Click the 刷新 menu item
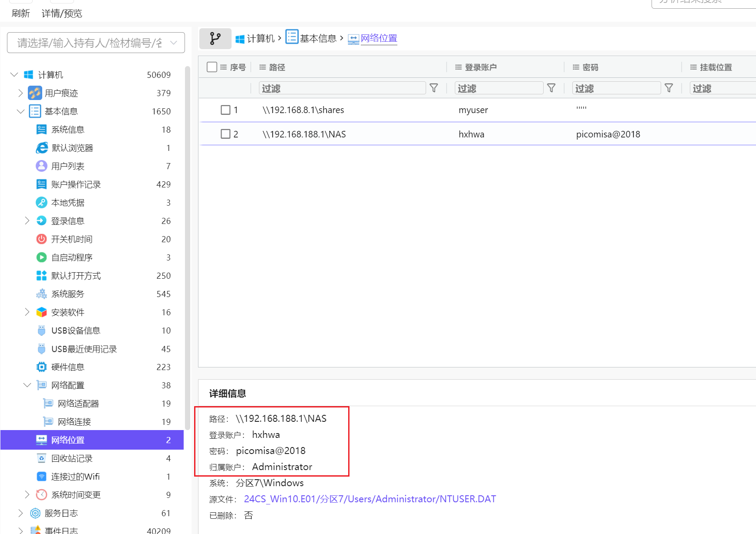Image resolution: width=756 pixels, height=534 pixels. pyautogui.click(x=20, y=13)
